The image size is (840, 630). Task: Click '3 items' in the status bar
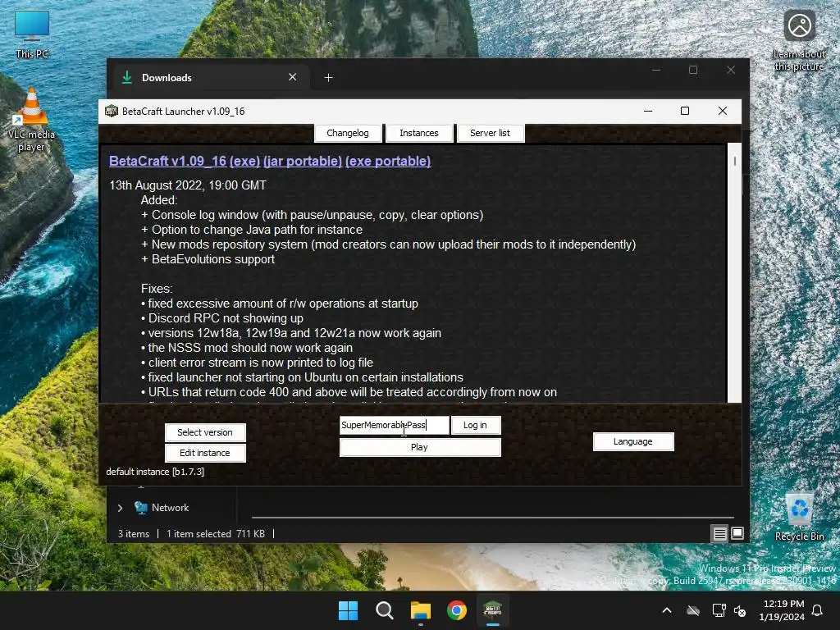pyautogui.click(x=134, y=533)
